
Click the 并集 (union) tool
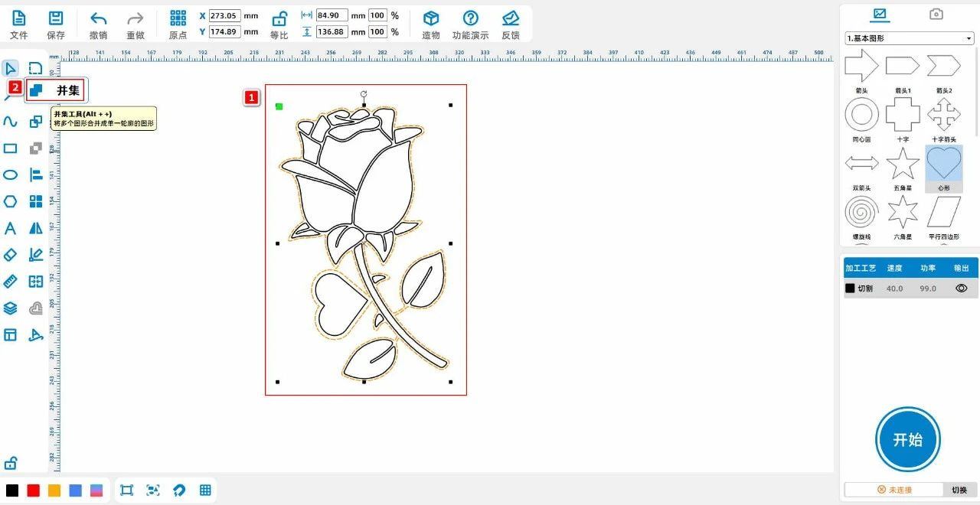click(55, 90)
